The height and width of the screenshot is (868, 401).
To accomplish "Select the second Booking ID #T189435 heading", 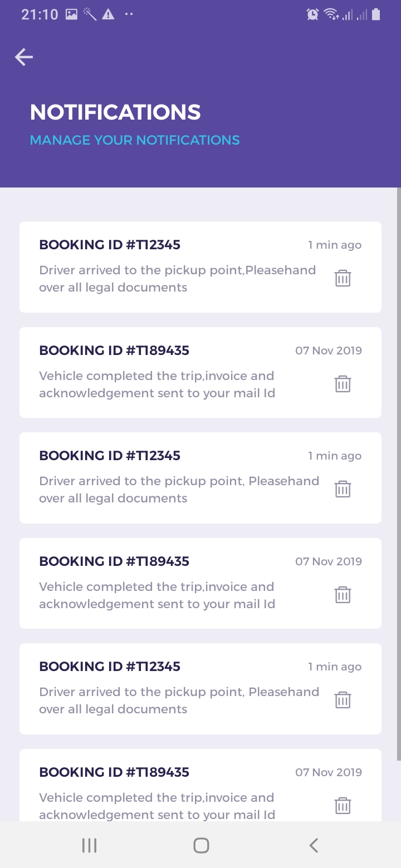I will click(x=114, y=561).
